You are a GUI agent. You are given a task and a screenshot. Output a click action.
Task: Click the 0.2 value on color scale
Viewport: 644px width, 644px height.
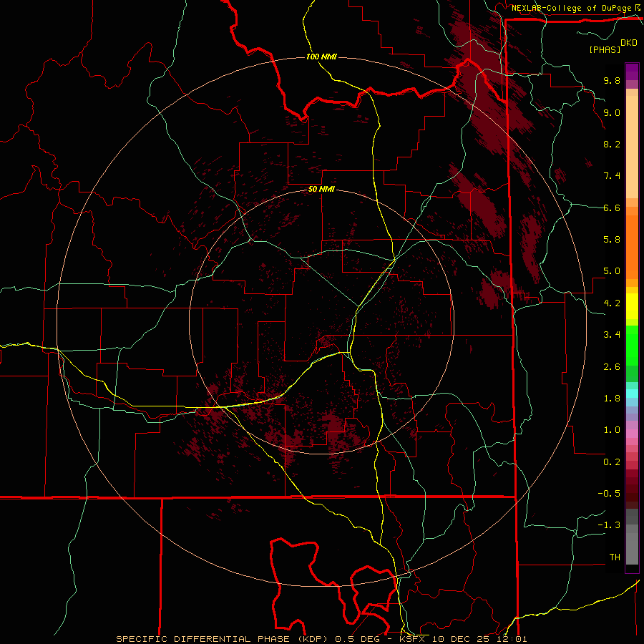(x=612, y=462)
